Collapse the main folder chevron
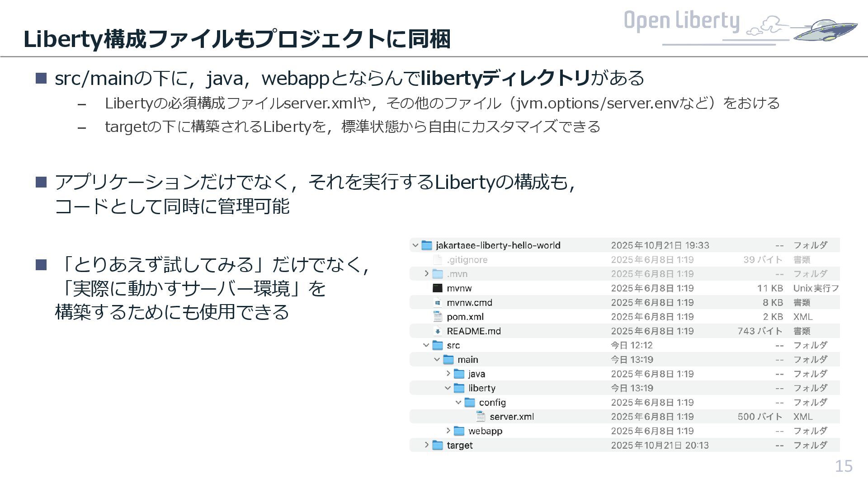 click(437, 360)
